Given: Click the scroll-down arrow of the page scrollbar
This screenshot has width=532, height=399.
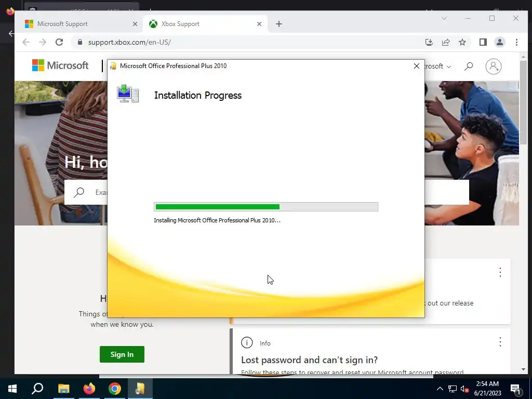Looking at the screenshot, I should click(524, 369).
